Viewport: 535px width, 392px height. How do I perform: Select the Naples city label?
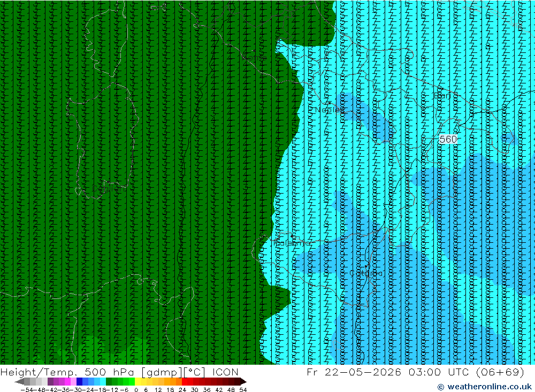pos(330,110)
